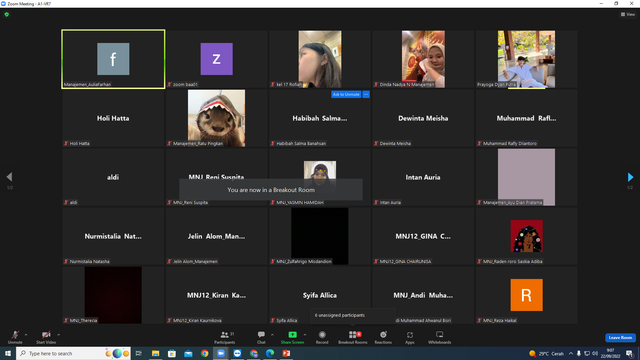
Task: Open Zoom Apps
Action: 410,337
